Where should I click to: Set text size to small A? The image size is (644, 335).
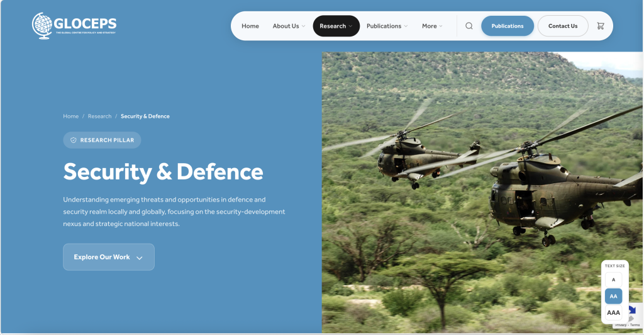click(x=613, y=280)
